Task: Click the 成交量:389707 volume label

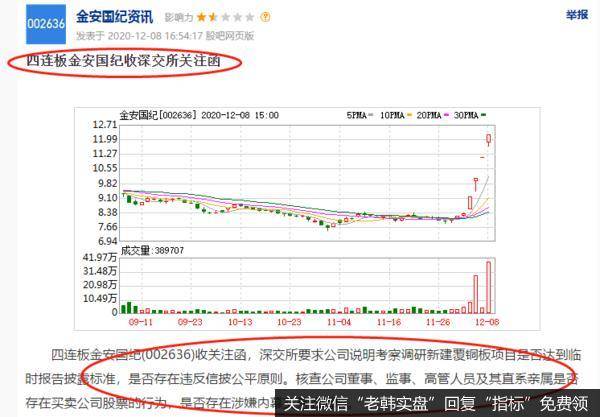Action: point(152,251)
